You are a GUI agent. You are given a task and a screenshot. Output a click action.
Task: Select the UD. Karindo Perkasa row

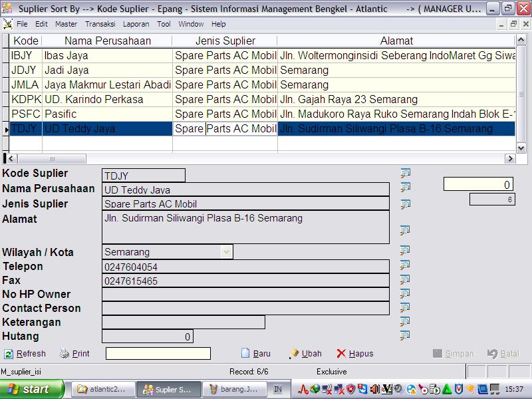tap(93, 100)
